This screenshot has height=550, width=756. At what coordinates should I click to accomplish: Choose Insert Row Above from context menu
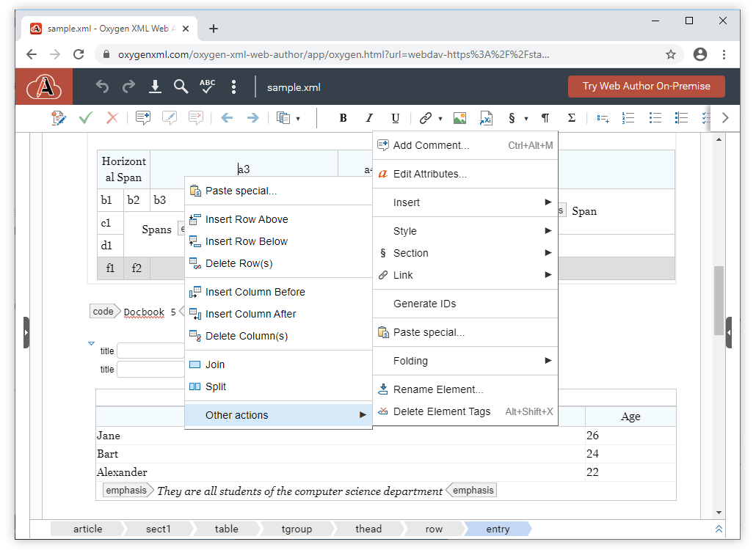(x=278, y=219)
